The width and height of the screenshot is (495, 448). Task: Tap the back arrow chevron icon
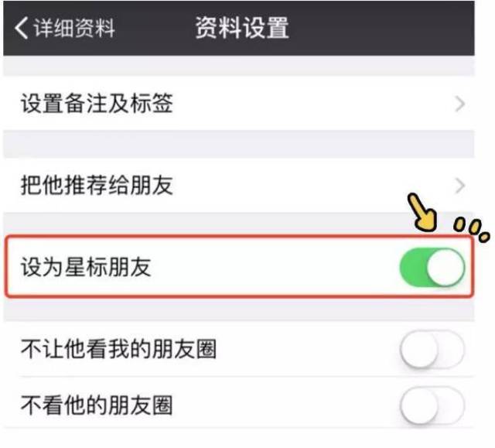pos(22,28)
